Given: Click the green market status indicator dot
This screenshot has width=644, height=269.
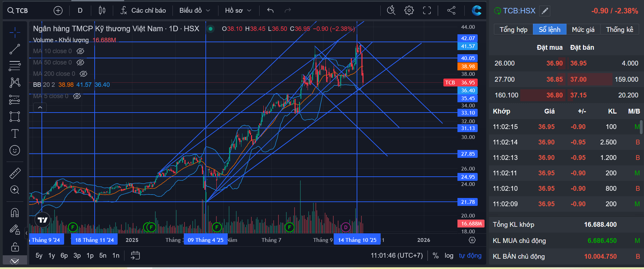Looking at the screenshot, I should tap(211, 29).
